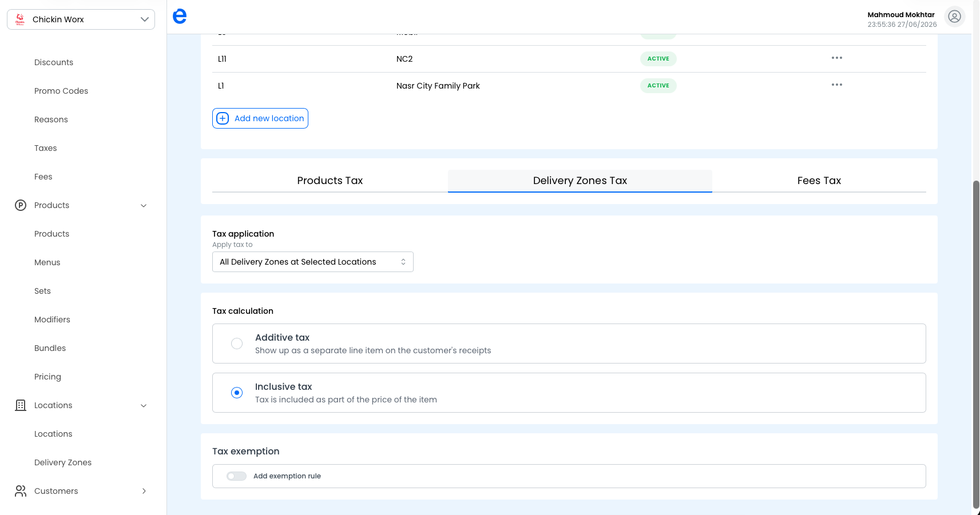Click the page vertical scrollbar
The image size is (980, 515).
[x=976, y=343]
